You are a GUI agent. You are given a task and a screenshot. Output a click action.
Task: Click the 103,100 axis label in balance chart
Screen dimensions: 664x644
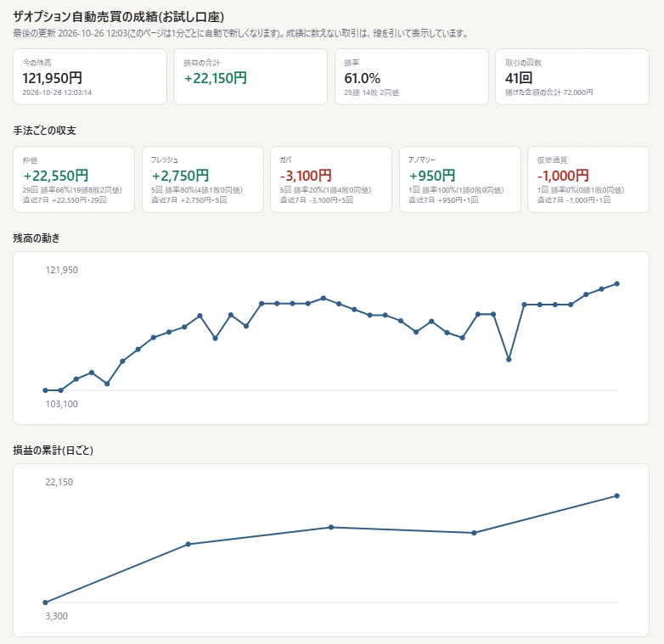pos(62,404)
